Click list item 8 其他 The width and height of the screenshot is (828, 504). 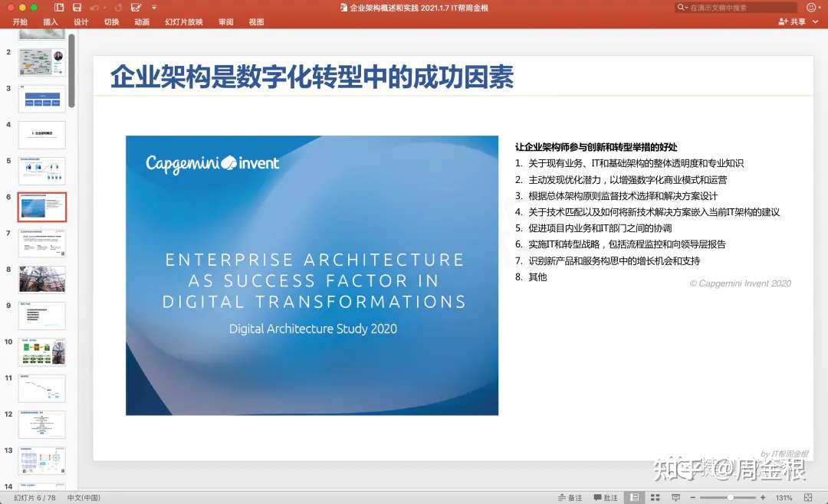(x=531, y=277)
